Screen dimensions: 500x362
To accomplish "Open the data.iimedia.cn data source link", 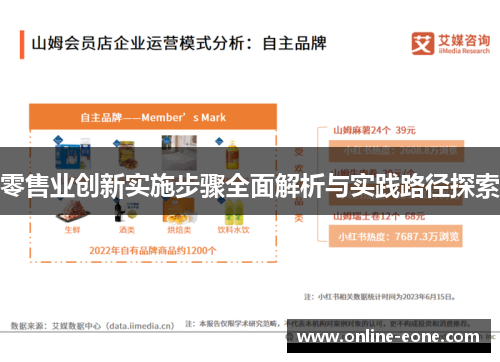I will click(x=140, y=326).
